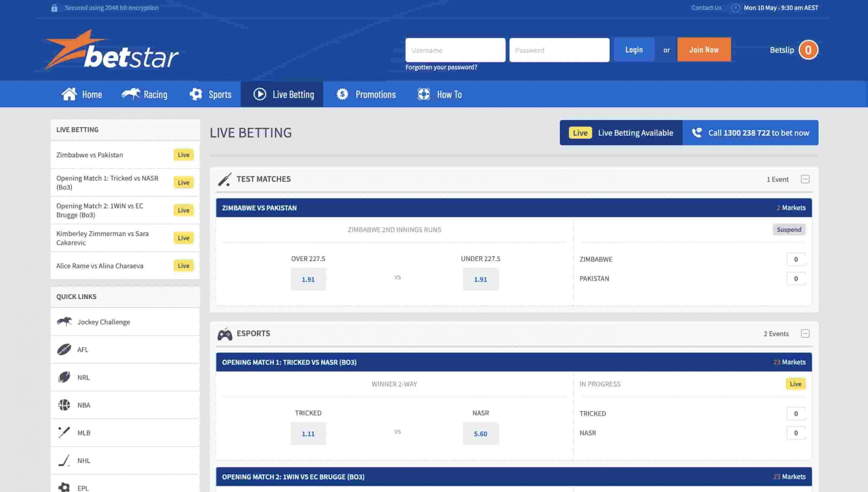The width and height of the screenshot is (868, 492).
Task: Click the phone icon next to call number
Action: tap(697, 133)
